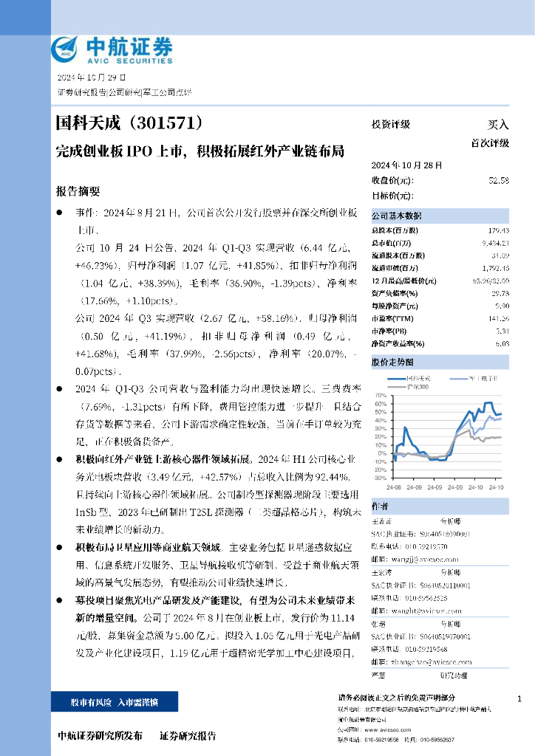535x756 pixels.
Task: Click the page number 1
Action: point(519,698)
